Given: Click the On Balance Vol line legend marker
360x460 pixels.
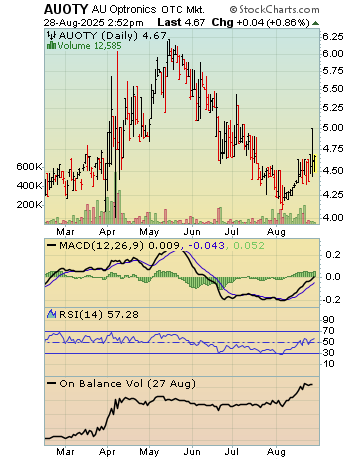Looking at the screenshot, I should (51, 383).
